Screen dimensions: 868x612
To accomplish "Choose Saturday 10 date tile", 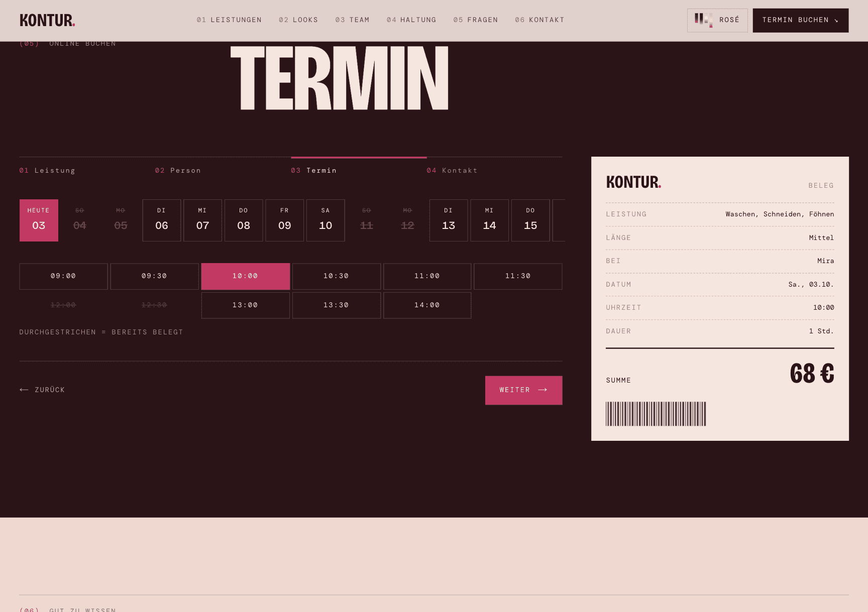I will [325, 220].
